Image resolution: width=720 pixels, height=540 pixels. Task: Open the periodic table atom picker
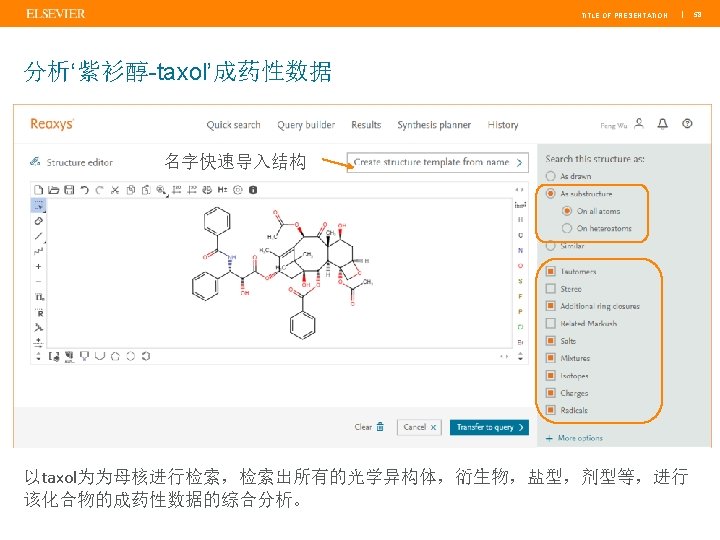pyautogui.click(x=520, y=205)
